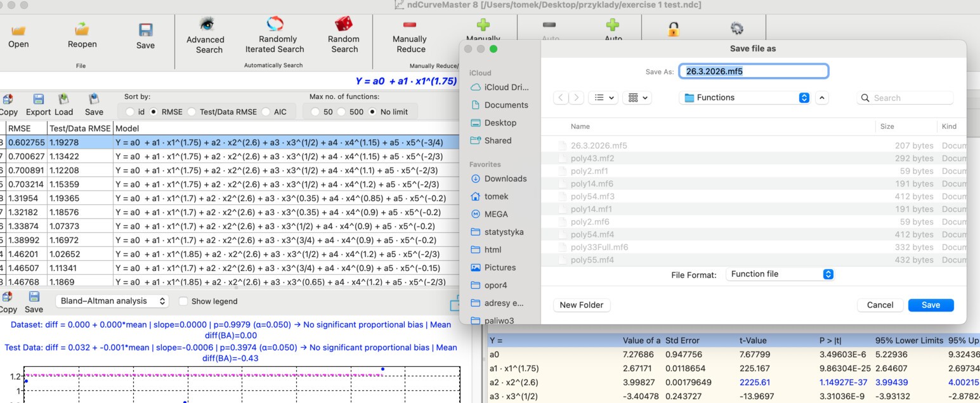Screen dimensions: 980x403
Task: Click the Save As filename field
Action: pos(753,71)
